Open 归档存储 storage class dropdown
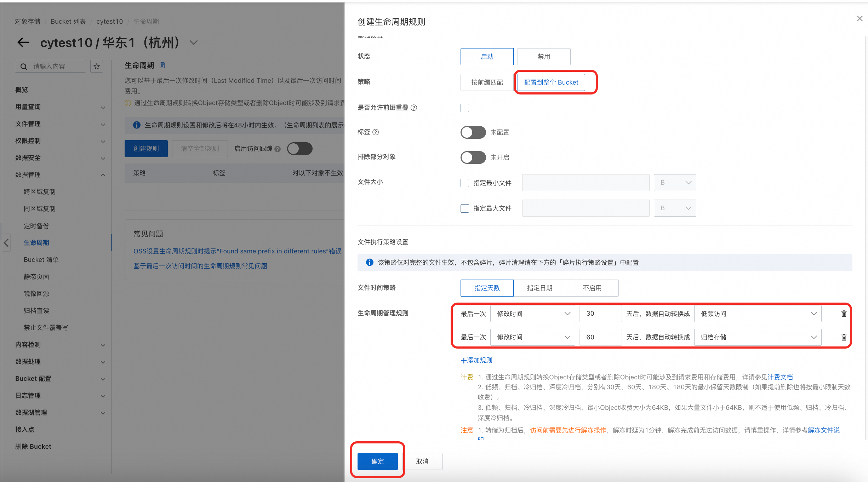868x482 pixels. (x=758, y=337)
